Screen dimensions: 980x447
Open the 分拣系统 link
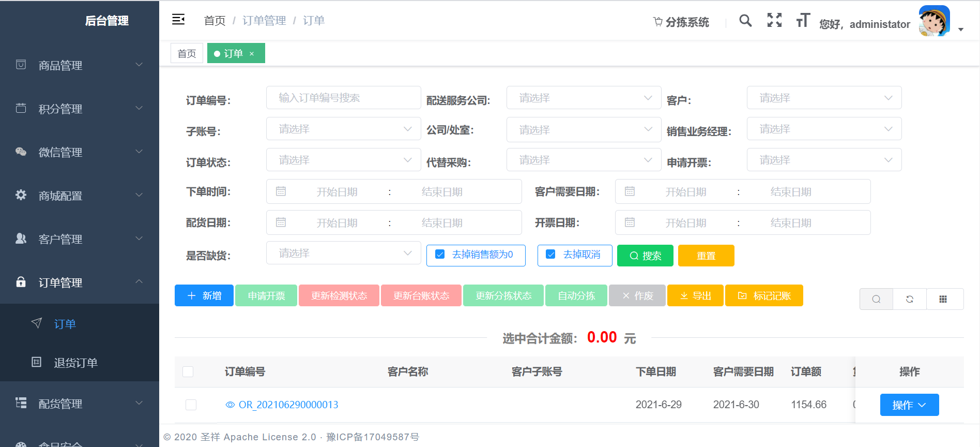point(681,22)
